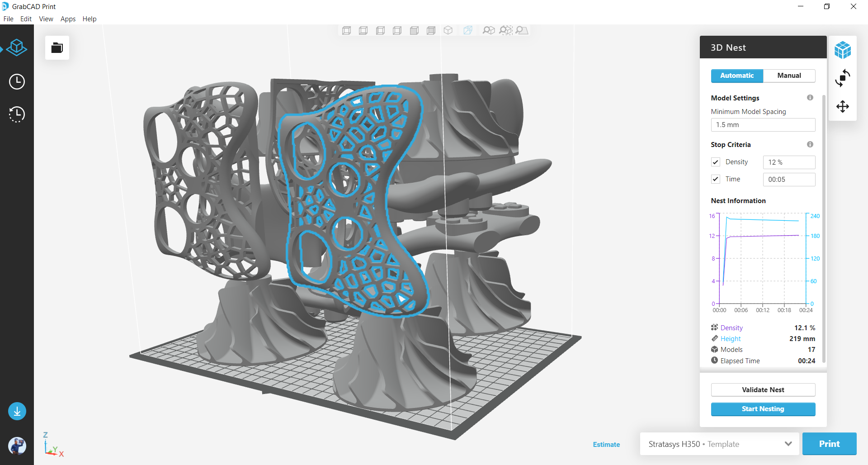Image resolution: width=868 pixels, height=465 pixels.
Task: Open the View menu
Action: [x=46, y=19]
